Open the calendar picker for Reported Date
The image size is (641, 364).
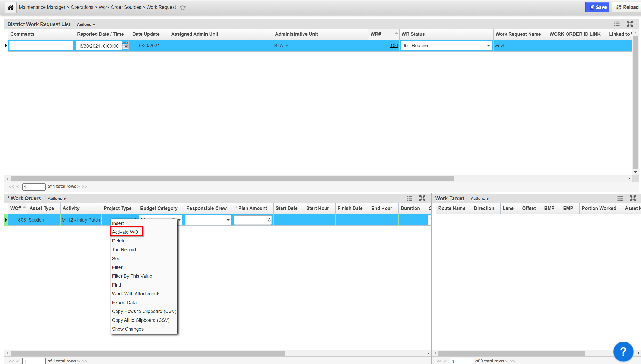(125, 46)
